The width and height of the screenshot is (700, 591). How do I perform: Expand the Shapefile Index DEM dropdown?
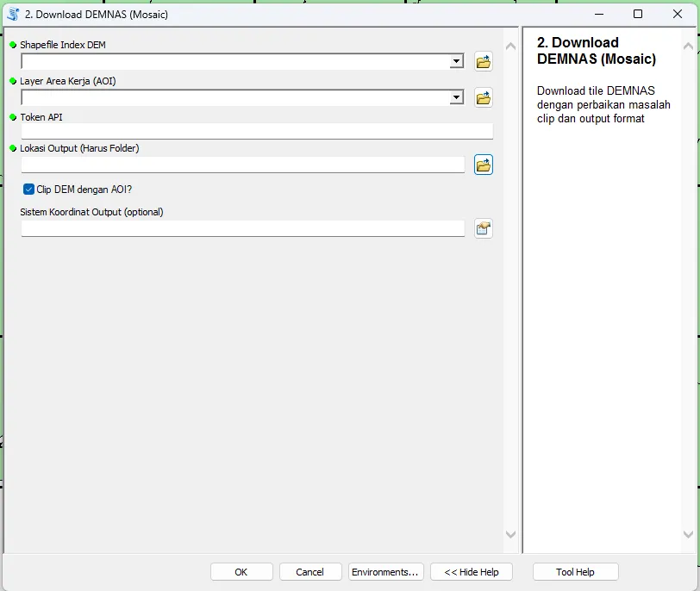click(457, 60)
